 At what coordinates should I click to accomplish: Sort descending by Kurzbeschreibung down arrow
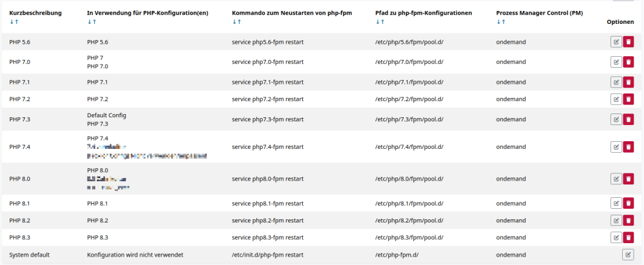click(12, 22)
